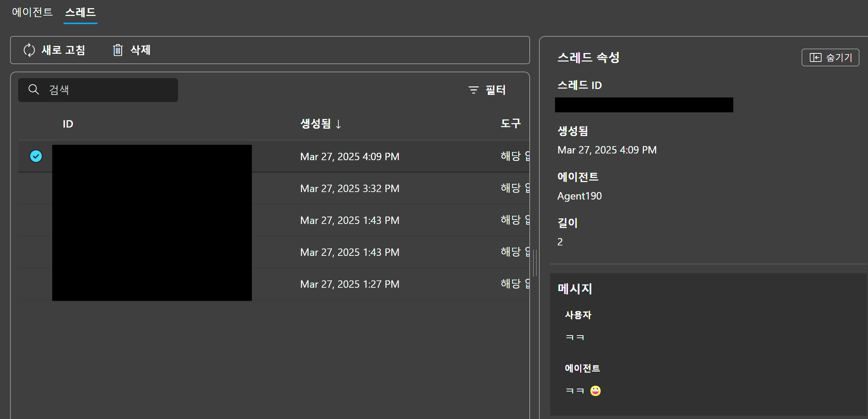Click the panel splitter handle between list and properties
Screen dimensions: 868x419
(535, 263)
